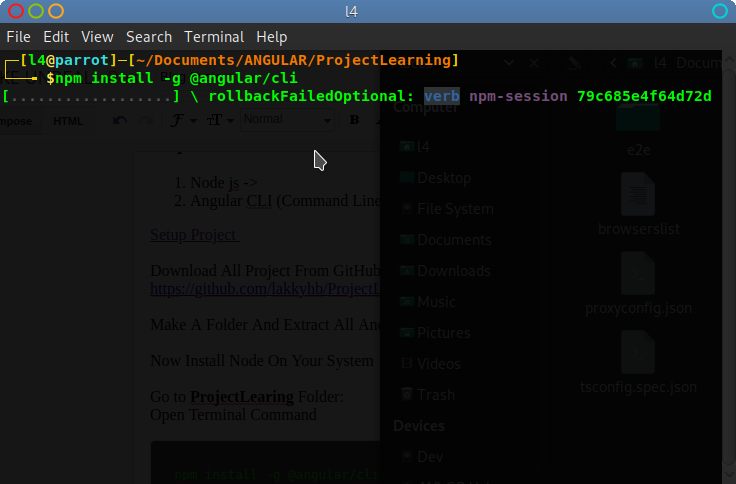
Task: Select the browserslist file icon
Action: [637, 194]
